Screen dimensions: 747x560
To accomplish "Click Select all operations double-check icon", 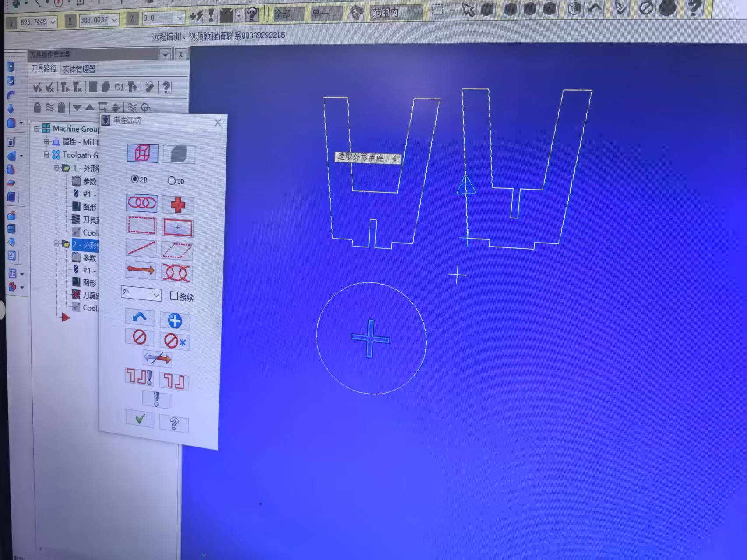I will tap(37, 88).
